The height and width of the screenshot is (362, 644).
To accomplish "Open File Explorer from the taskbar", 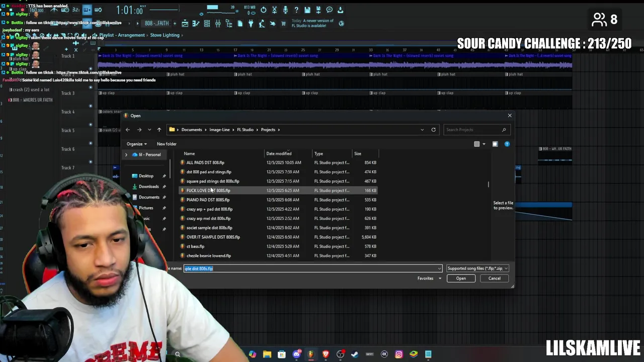I will pyautogui.click(x=267, y=354).
